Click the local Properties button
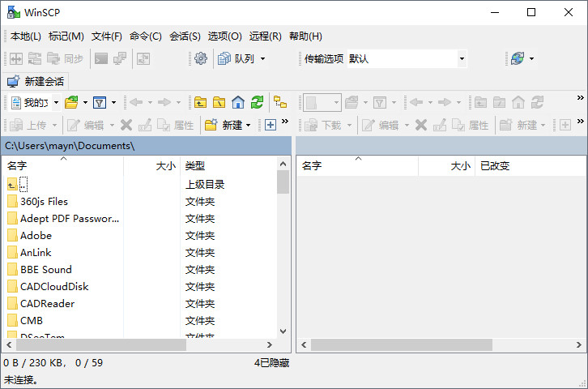This screenshot has height=389, width=588. coord(175,125)
